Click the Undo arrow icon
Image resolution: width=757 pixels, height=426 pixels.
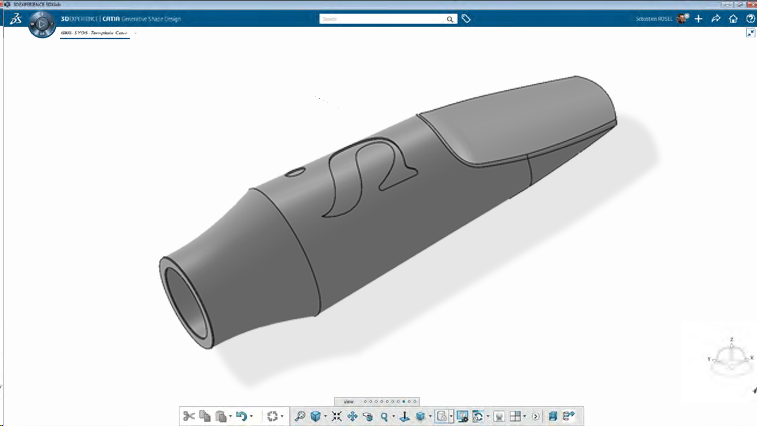241,416
